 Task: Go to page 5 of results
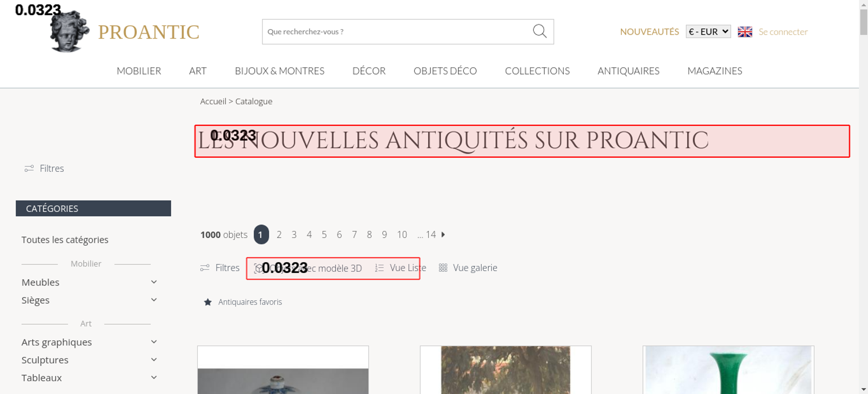coord(324,235)
